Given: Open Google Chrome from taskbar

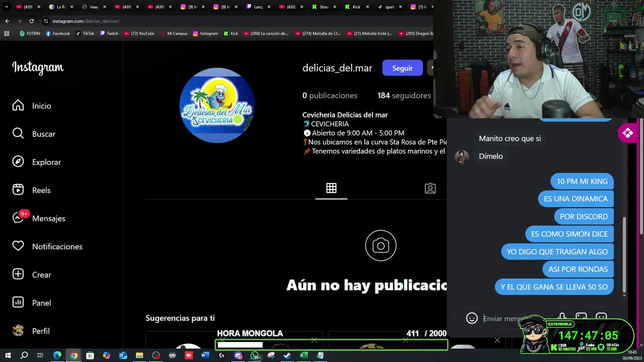Looking at the screenshot, I should click(x=73, y=355).
